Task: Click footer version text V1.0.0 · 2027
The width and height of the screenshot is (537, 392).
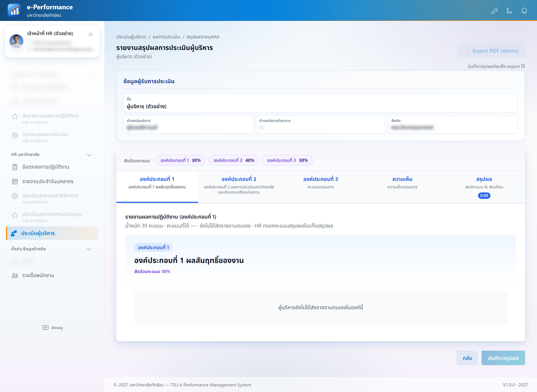Action: pyautogui.click(x=515, y=385)
